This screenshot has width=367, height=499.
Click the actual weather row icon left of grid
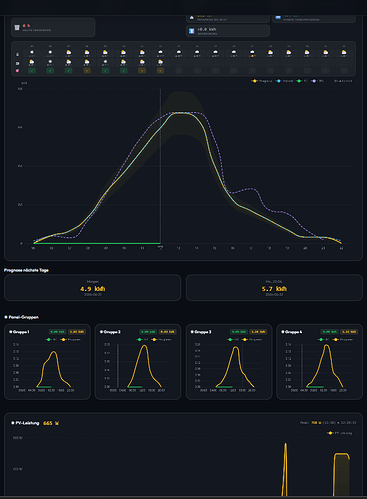(17, 63)
